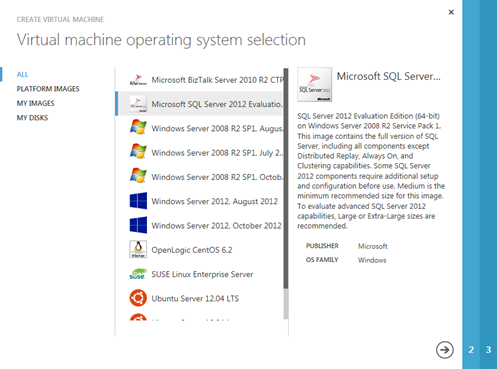Select Microsoft SQL Server 2012 Evaluation row
This screenshot has height=369, width=497.
(x=200, y=104)
